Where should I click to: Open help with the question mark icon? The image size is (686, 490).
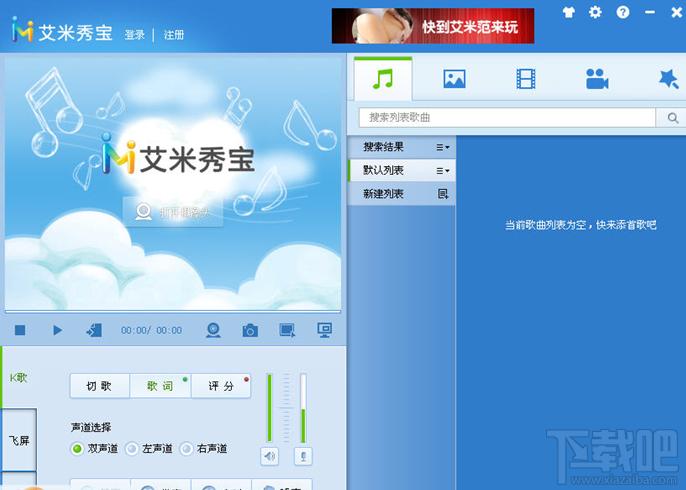[x=623, y=12]
